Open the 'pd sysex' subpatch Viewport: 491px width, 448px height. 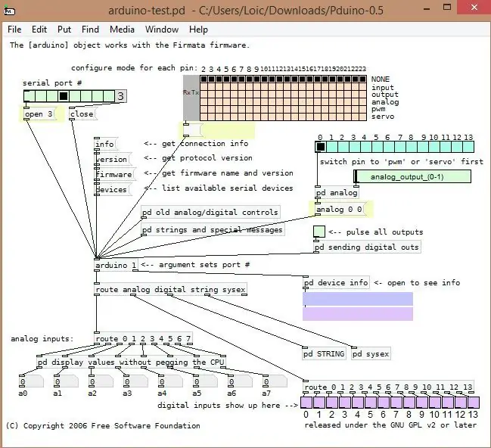371,353
